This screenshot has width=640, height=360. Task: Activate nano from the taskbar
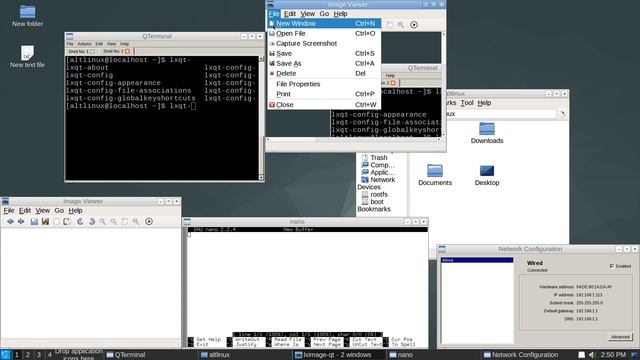click(x=433, y=355)
